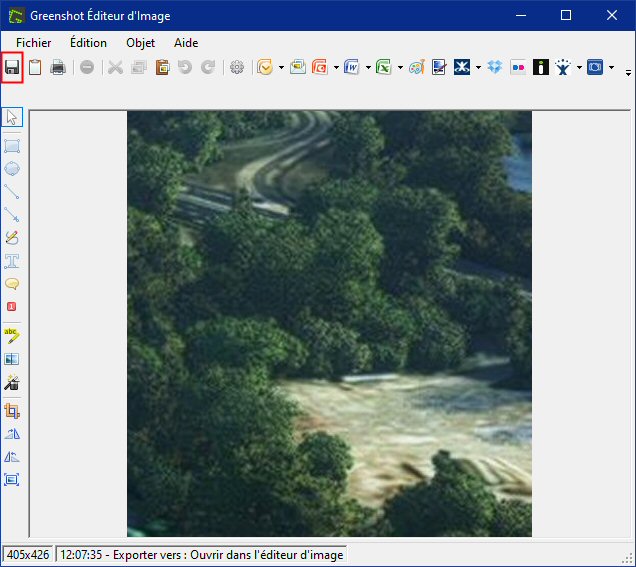This screenshot has width=636, height=567.
Task: Select the Highlighter abc tool
Action: pyautogui.click(x=12, y=336)
